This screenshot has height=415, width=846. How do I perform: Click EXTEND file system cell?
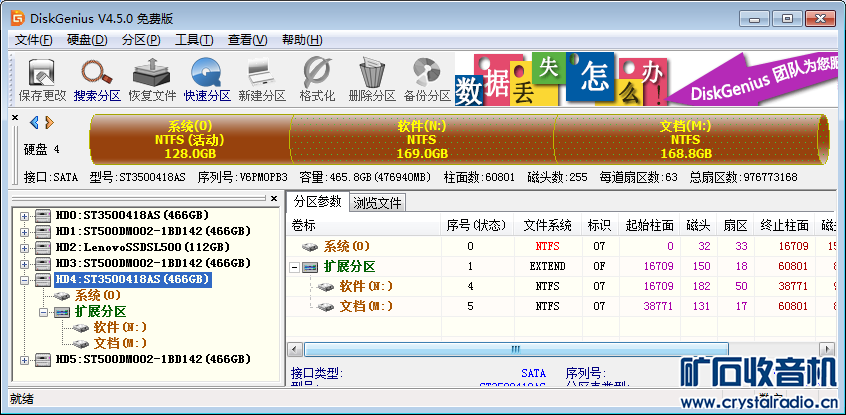tap(548, 267)
